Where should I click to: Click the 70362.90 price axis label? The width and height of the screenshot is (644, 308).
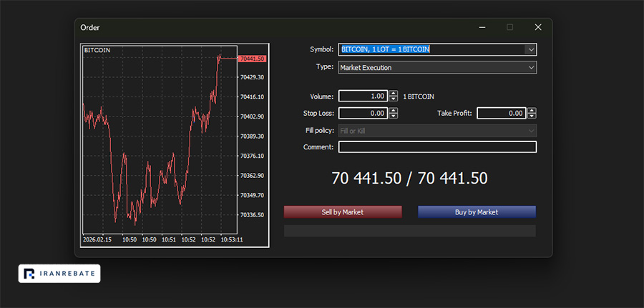click(x=252, y=176)
